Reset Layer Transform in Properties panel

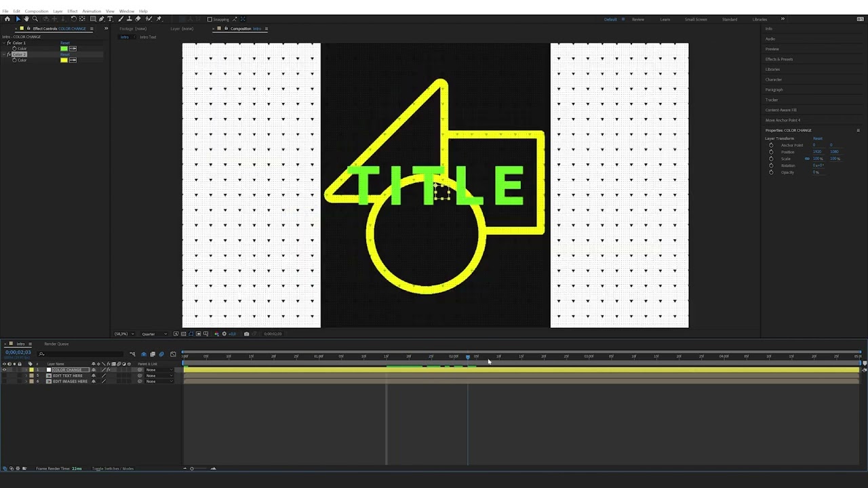pos(818,138)
